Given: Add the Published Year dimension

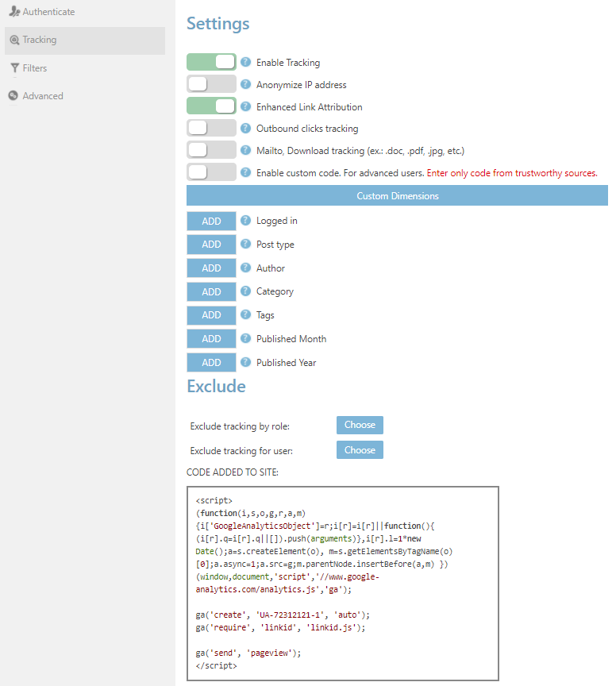Looking at the screenshot, I should 211,363.
